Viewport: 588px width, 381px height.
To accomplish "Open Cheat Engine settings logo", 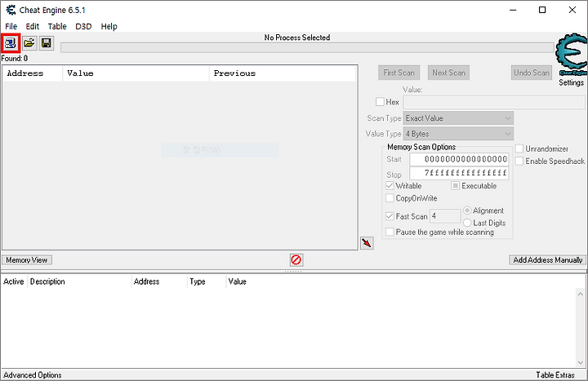I will [x=572, y=55].
